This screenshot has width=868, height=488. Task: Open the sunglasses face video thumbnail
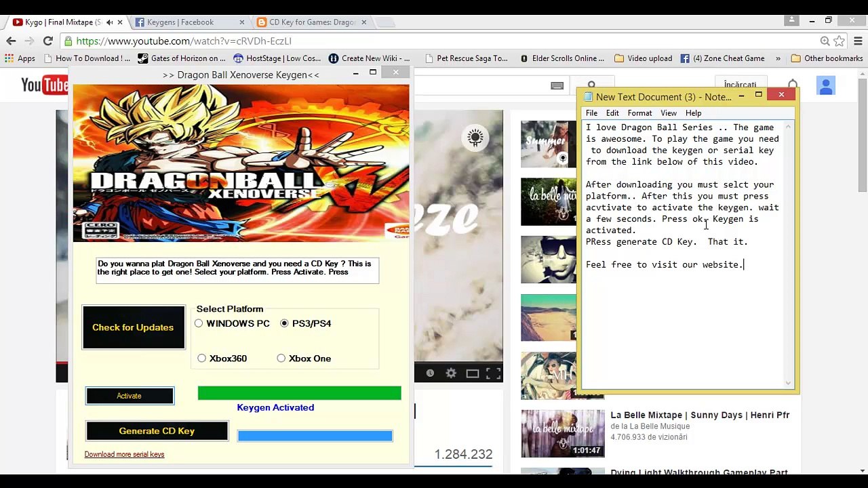pos(549,260)
